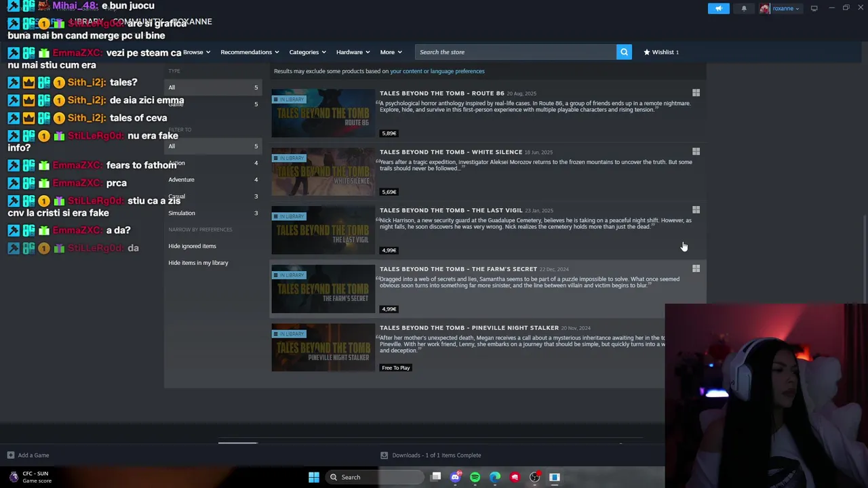Click the roxanne profile avatar

click(765, 8)
